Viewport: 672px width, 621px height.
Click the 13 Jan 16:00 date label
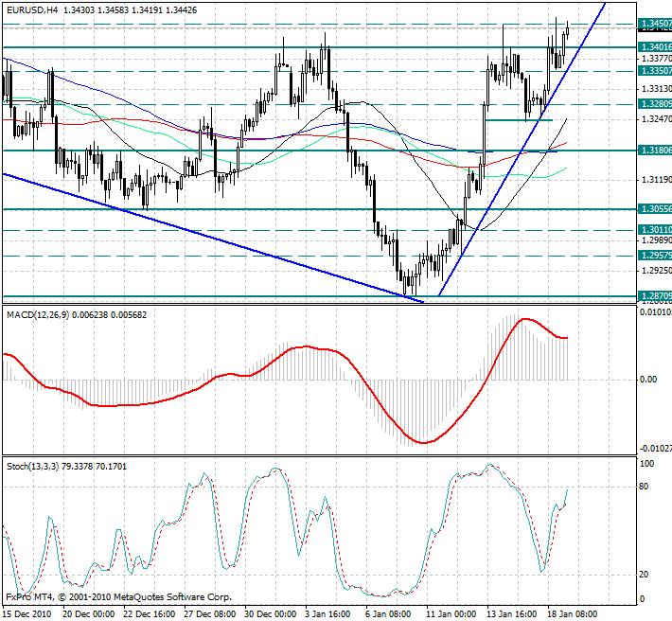[513, 613]
